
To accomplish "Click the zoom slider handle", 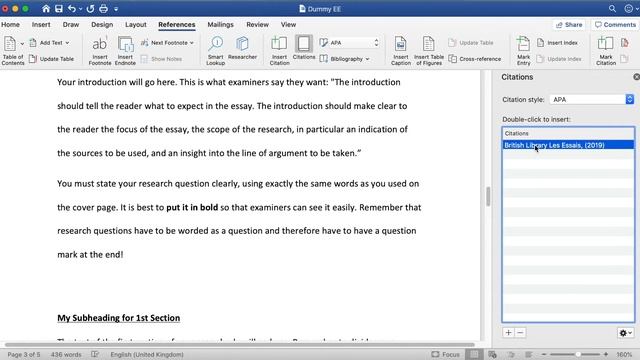I will tap(578, 354).
